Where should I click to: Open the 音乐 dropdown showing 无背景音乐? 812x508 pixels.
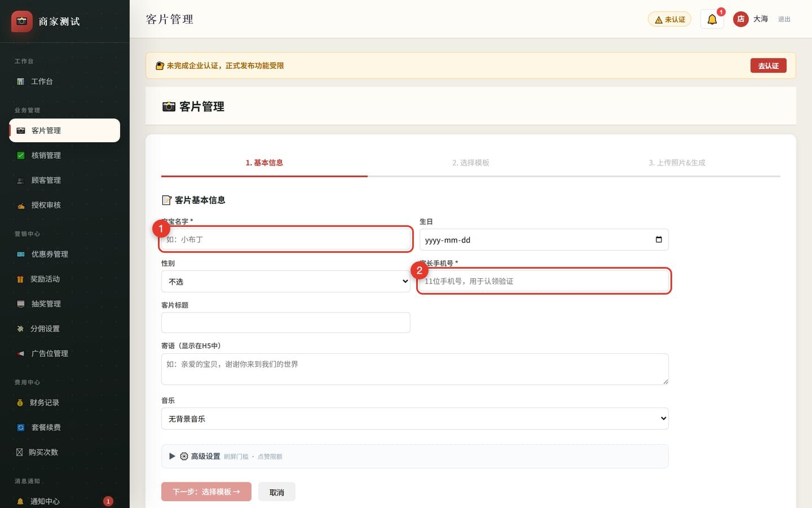pyautogui.click(x=415, y=418)
